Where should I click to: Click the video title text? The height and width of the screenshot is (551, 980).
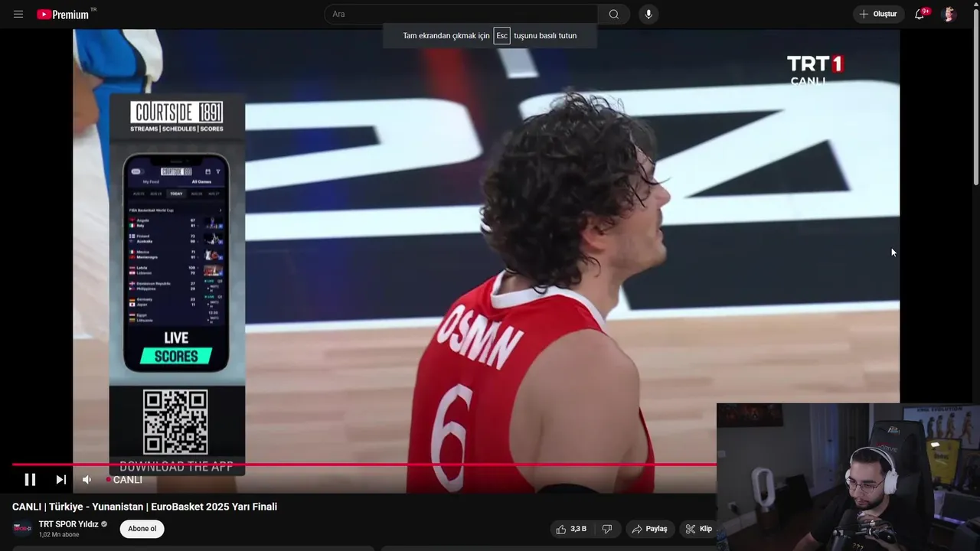click(145, 507)
